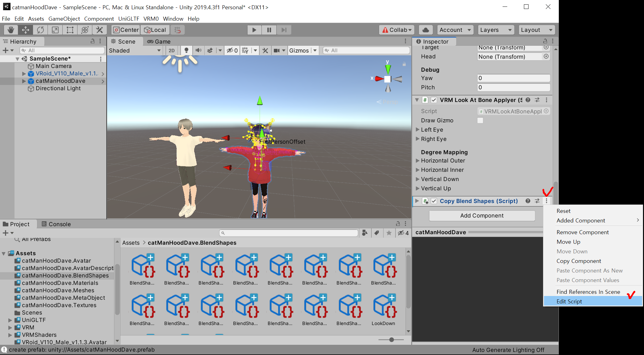Open Copy Blend Shapes preset settings icon

pyautogui.click(x=537, y=201)
